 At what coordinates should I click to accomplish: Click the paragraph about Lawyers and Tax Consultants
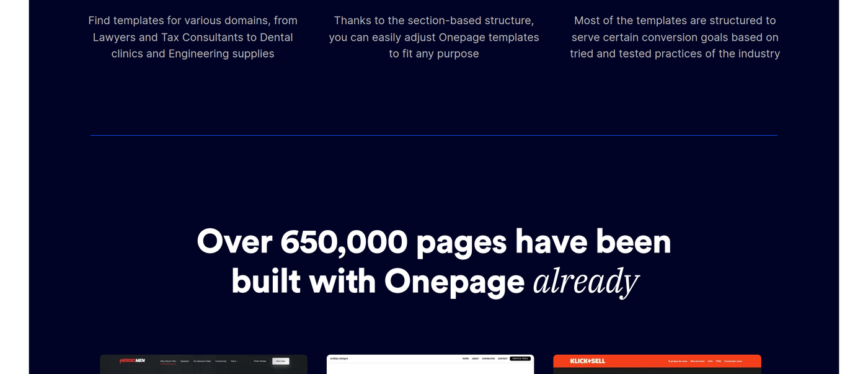(x=193, y=37)
